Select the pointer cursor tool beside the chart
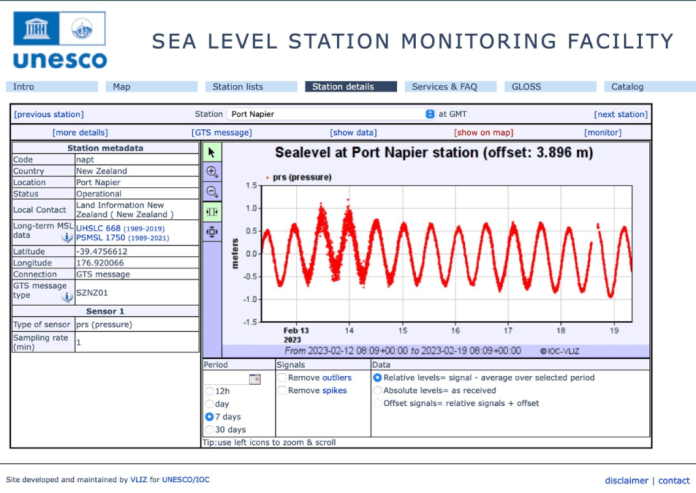The height and width of the screenshot is (493, 696). 212,152
